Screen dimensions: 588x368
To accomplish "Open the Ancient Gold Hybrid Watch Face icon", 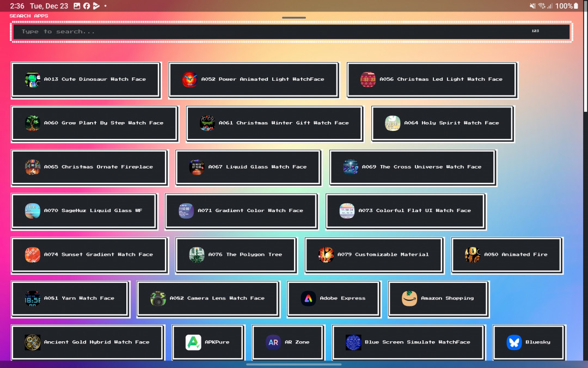I will (x=33, y=342).
